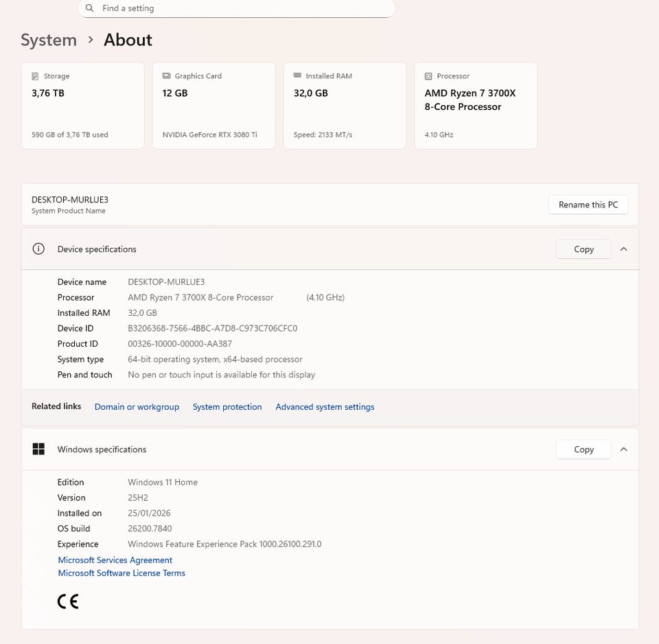
Task: Open Microsoft Software License Terms
Action: pyautogui.click(x=122, y=573)
